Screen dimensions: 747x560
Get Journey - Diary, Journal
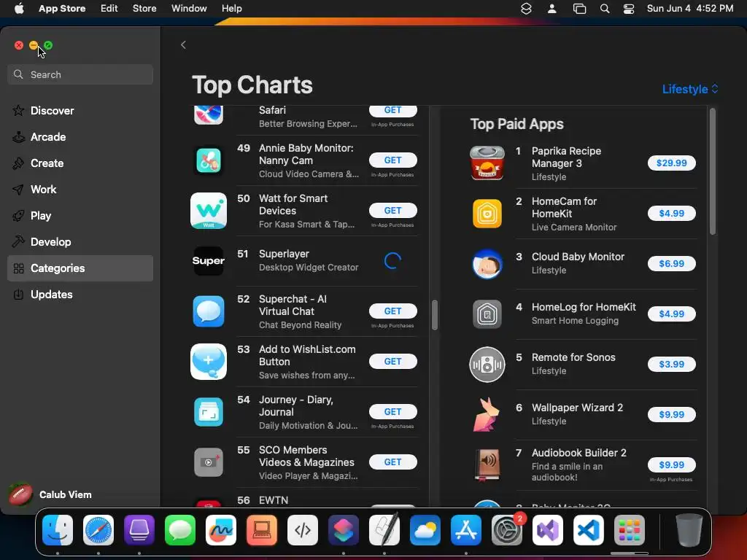point(392,411)
